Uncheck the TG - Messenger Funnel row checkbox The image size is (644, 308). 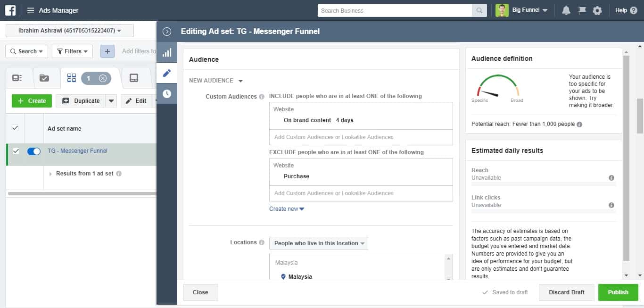(x=16, y=151)
